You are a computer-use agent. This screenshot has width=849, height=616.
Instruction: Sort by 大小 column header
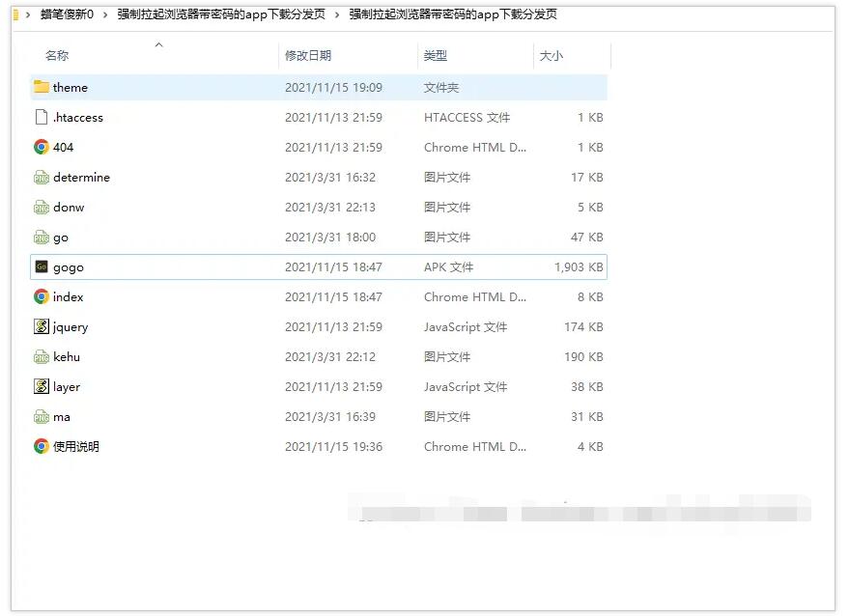(551, 56)
